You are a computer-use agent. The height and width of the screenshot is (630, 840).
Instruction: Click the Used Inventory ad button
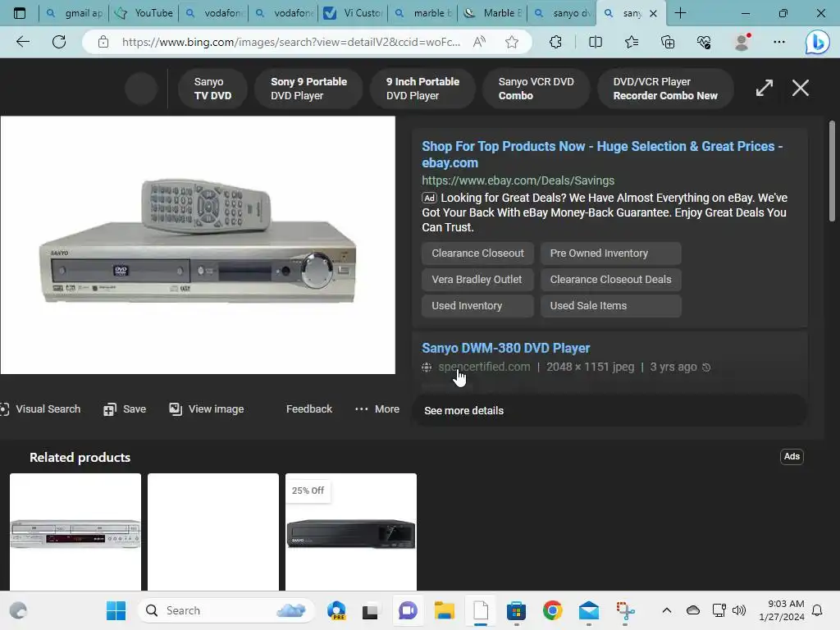tap(478, 305)
